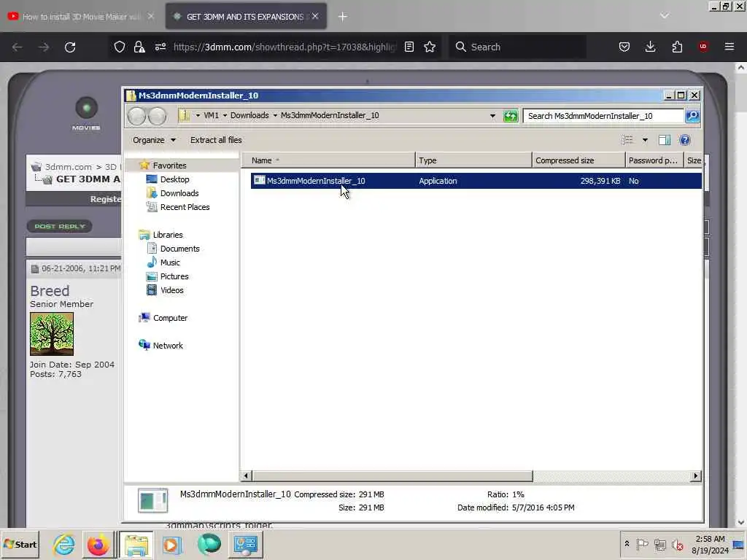Click Explorer back navigation button
Viewport: 747px width, 560px height.
click(x=136, y=116)
